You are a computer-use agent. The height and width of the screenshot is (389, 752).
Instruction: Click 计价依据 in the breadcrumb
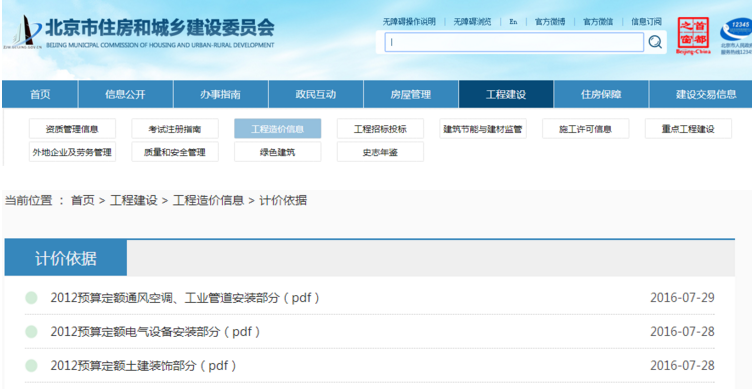point(283,200)
